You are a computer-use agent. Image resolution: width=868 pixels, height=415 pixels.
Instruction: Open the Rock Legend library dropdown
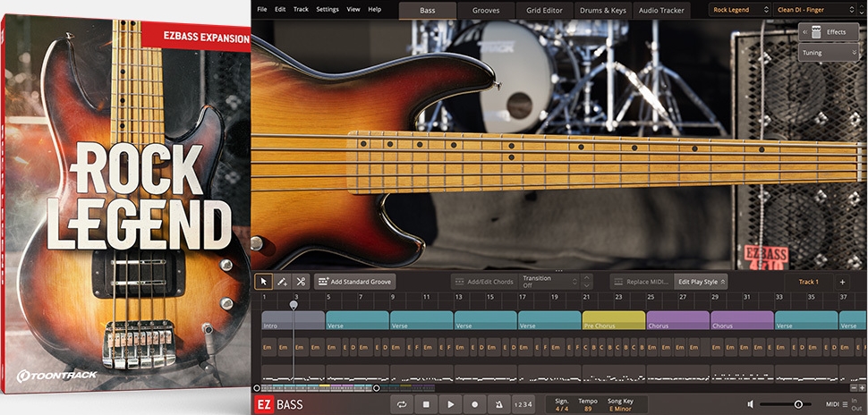[x=739, y=10]
